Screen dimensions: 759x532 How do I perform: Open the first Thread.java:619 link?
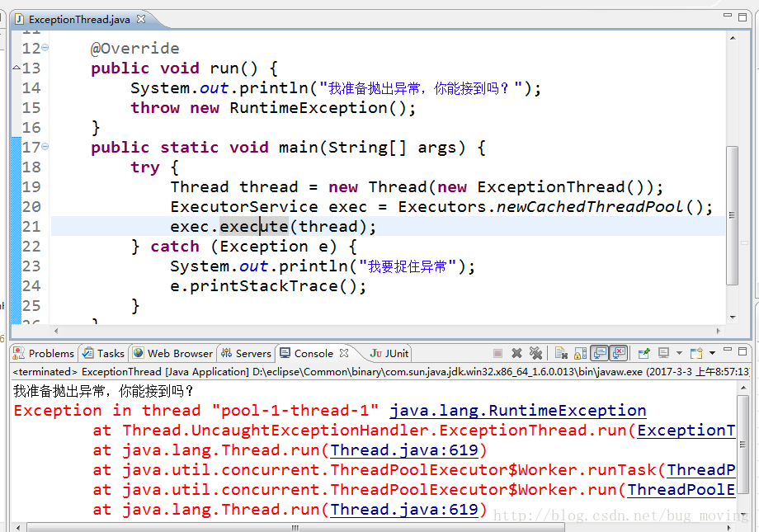404,450
